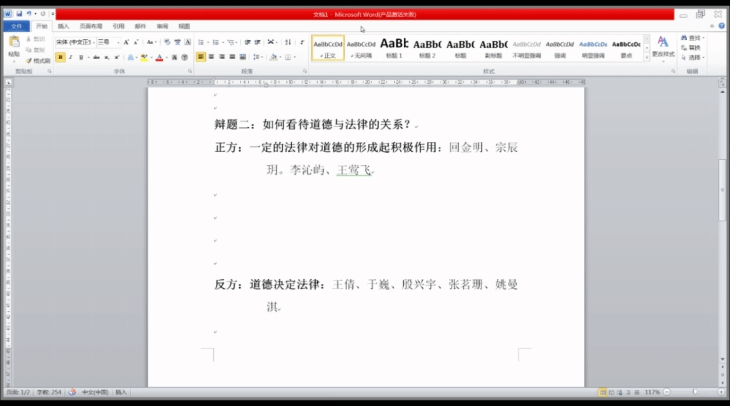The height and width of the screenshot is (407, 730).
Task: Open the Page Layout (页面布局) tab
Action: click(91, 26)
